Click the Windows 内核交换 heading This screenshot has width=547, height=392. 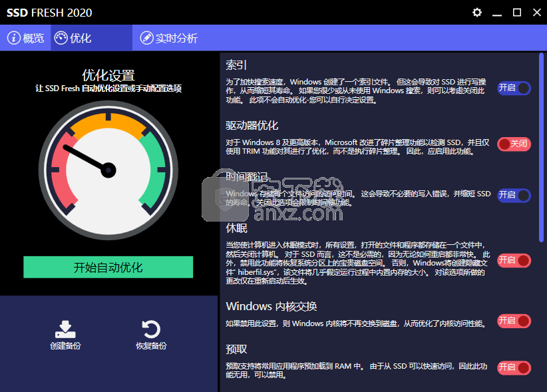coord(272,306)
